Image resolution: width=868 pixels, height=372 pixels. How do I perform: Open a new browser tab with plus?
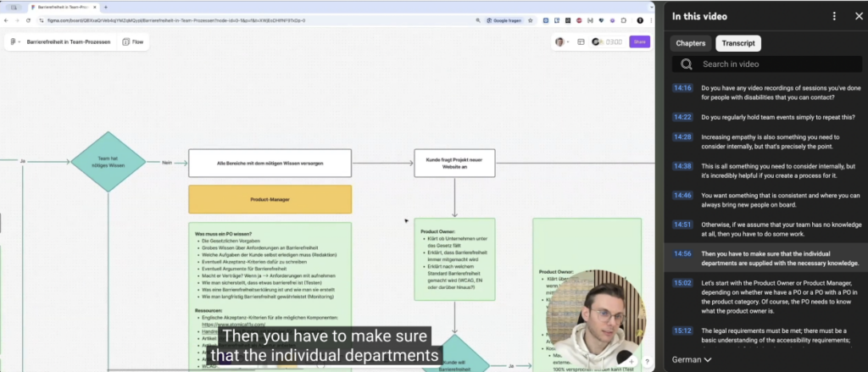[x=106, y=7]
